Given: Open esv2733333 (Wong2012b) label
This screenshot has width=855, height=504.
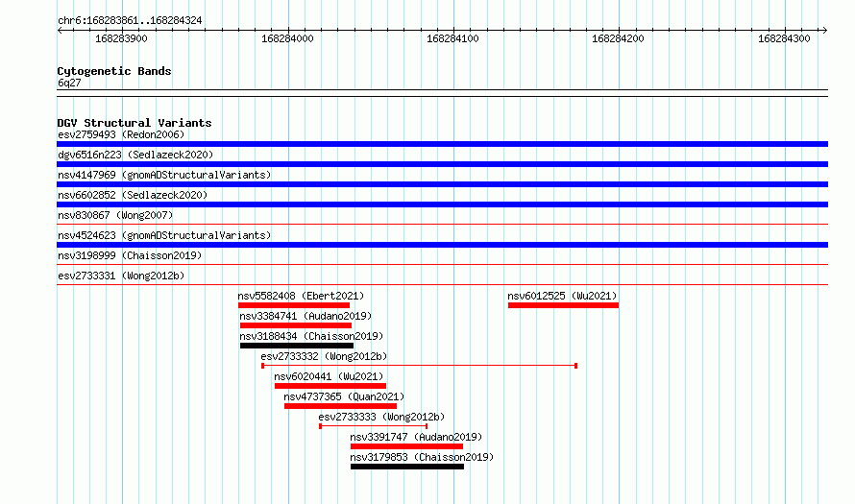Looking at the screenshot, I should click(381, 417).
